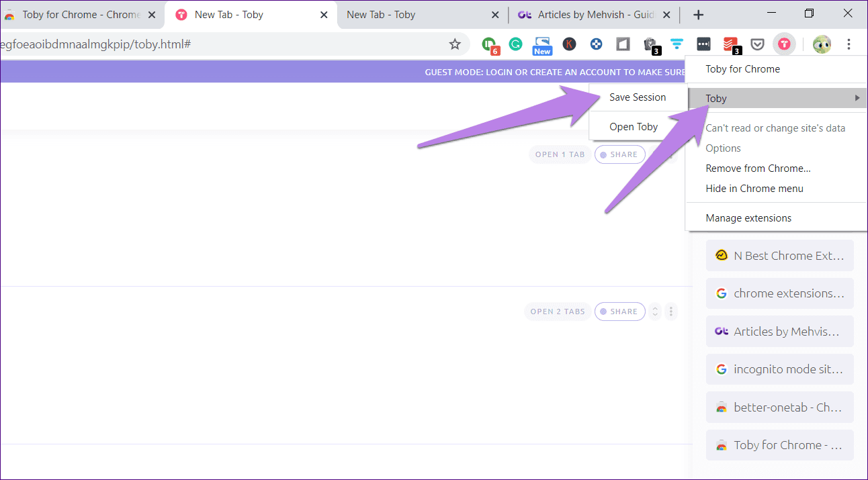The height and width of the screenshot is (480, 868).
Task: Click the Grammarly extension icon
Action: tap(515, 44)
